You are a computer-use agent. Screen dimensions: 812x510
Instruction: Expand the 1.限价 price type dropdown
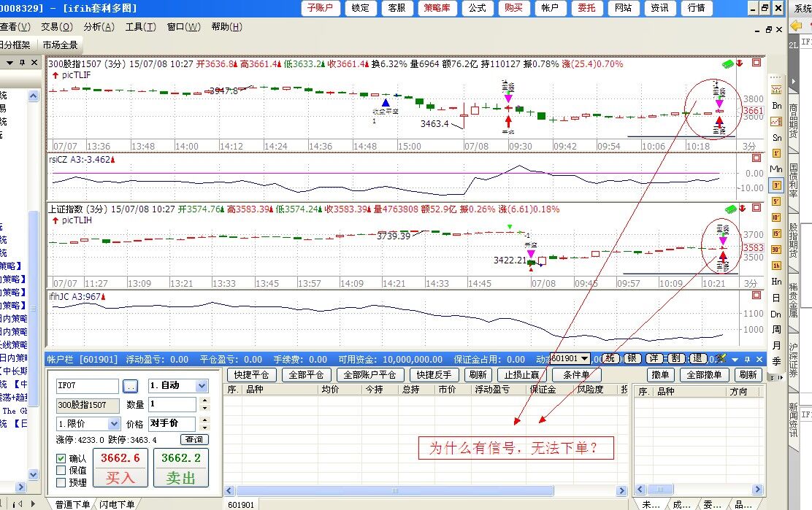[114, 424]
